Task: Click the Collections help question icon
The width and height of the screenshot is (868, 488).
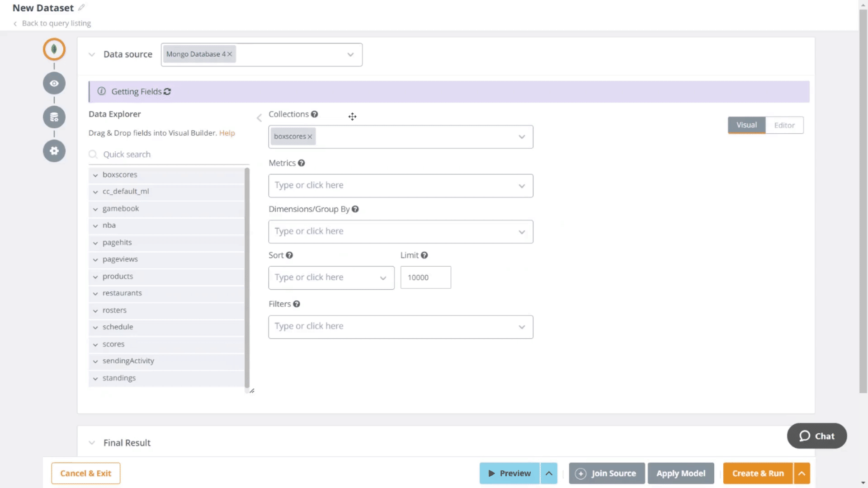Action: click(314, 114)
